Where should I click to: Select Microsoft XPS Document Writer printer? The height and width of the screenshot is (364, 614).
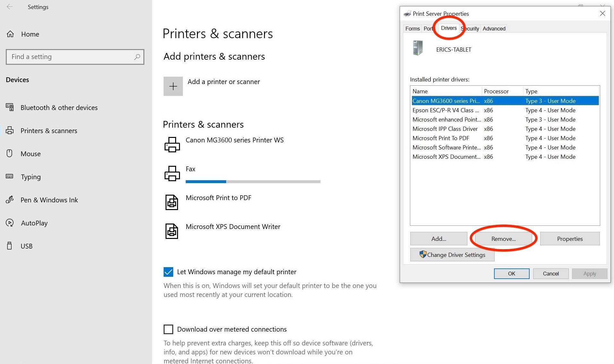[233, 227]
